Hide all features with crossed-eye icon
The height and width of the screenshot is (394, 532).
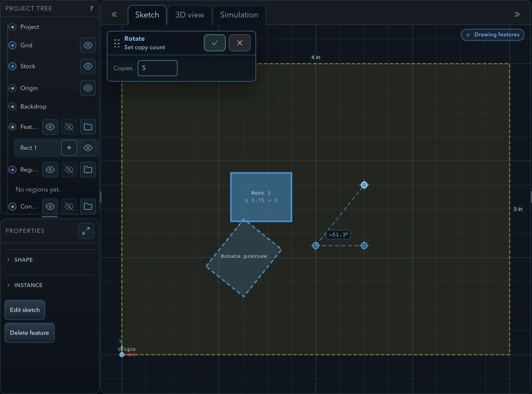[x=69, y=127]
